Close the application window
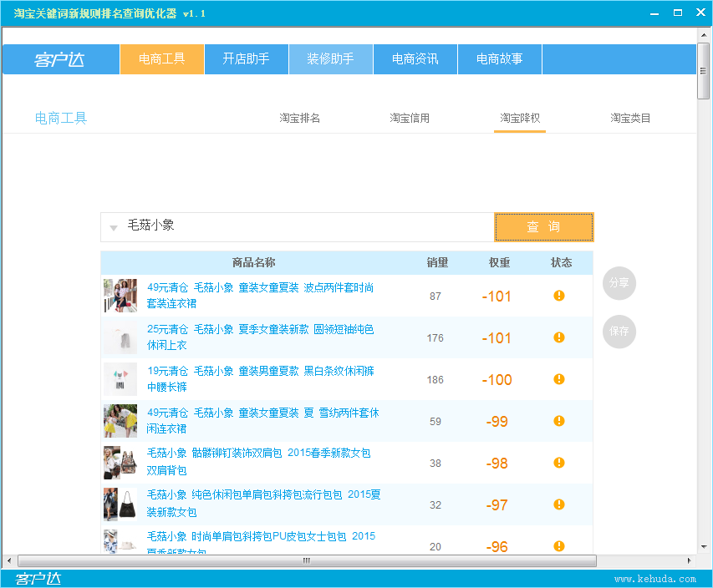 point(700,13)
